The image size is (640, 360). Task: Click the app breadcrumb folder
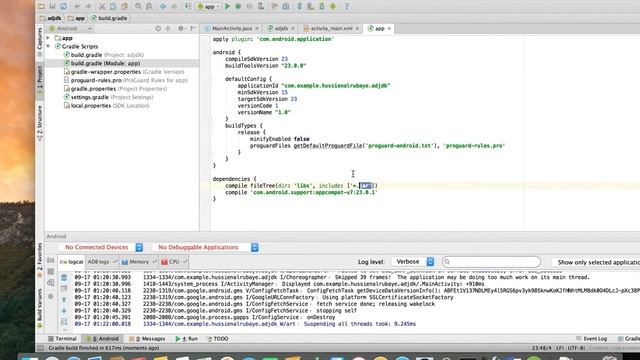pyautogui.click(x=76, y=18)
